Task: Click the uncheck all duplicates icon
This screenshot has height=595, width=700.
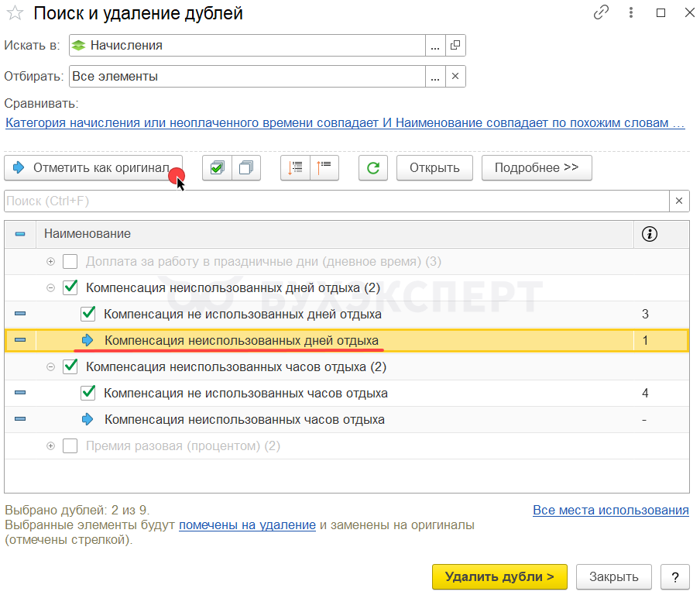Action: 246,168
